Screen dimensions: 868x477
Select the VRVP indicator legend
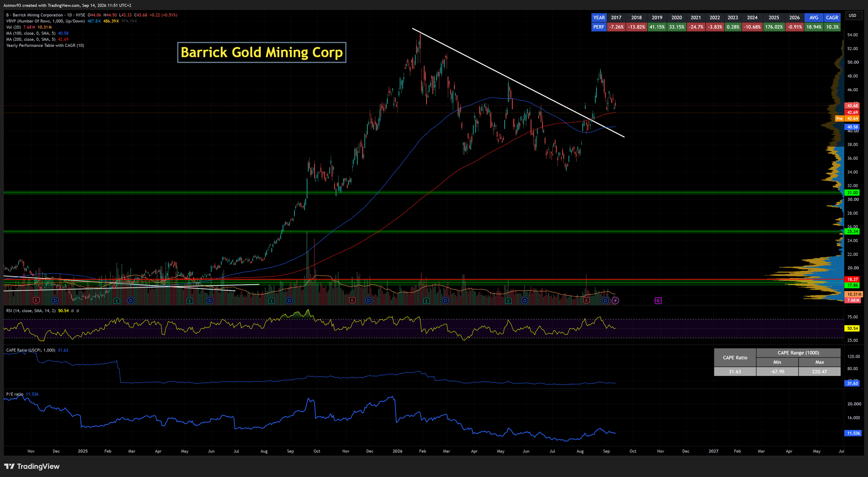click(x=45, y=21)
